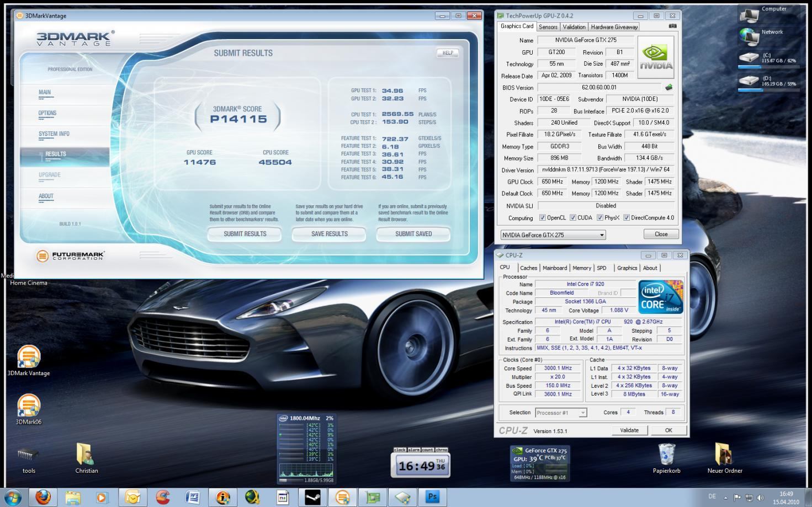
Task: Click the Intel CPU meter gadget
Action: pyautogui.click(x=307, y=449)
